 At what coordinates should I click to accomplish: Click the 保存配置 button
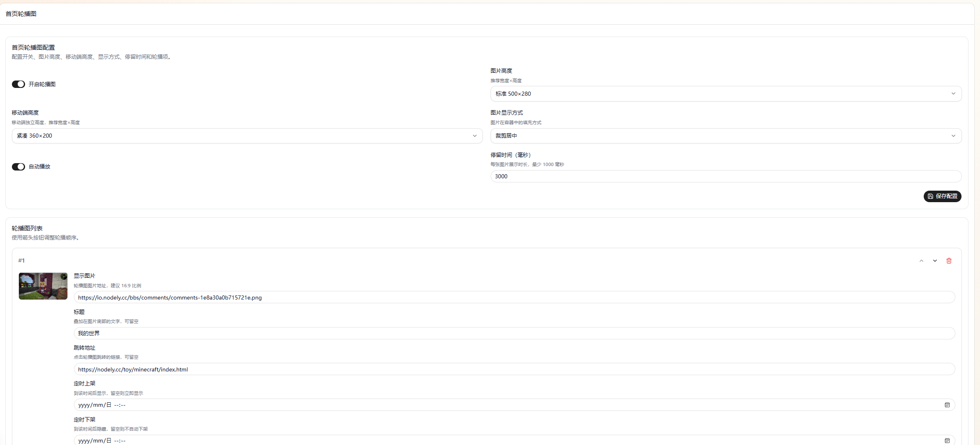click(942, 196)
